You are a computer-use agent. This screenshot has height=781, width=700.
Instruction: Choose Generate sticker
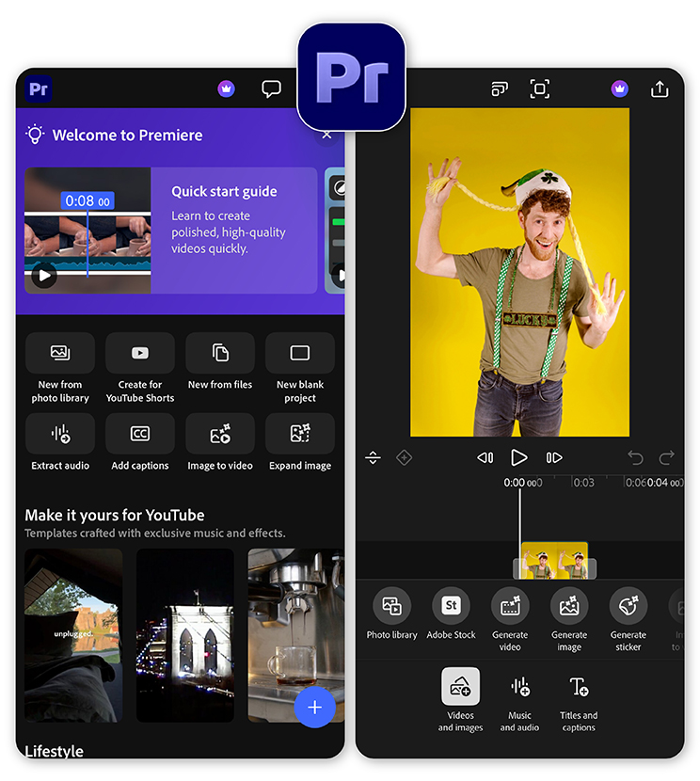pos(628,619)
